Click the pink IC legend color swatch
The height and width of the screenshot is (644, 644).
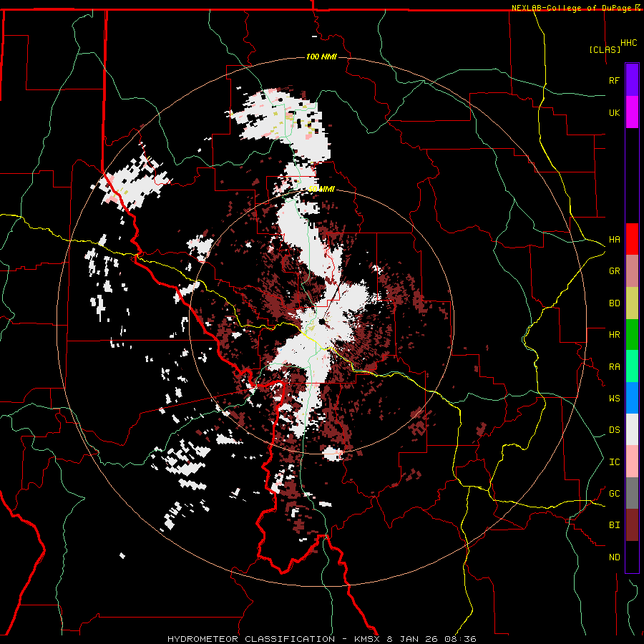pyautogui.click(x=632, y=462)
